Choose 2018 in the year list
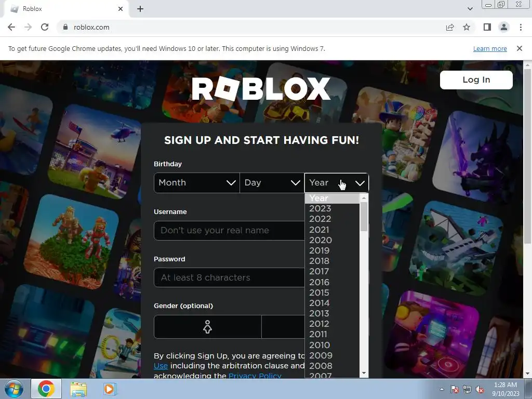Screen dimensions: 532x399 click(332, 261)
